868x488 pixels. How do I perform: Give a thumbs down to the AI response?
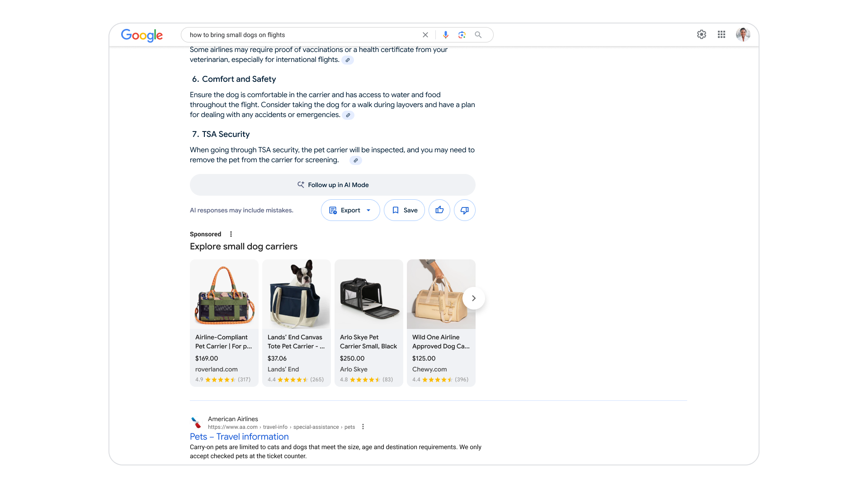pos(464,210)
